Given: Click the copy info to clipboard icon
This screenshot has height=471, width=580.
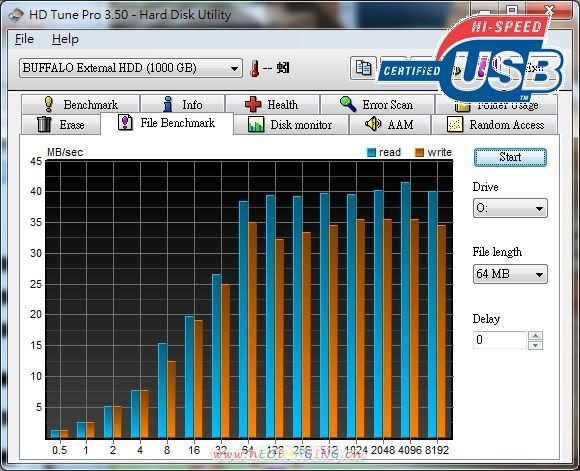Looking at the screenshot, I should (x=363, y=68).
